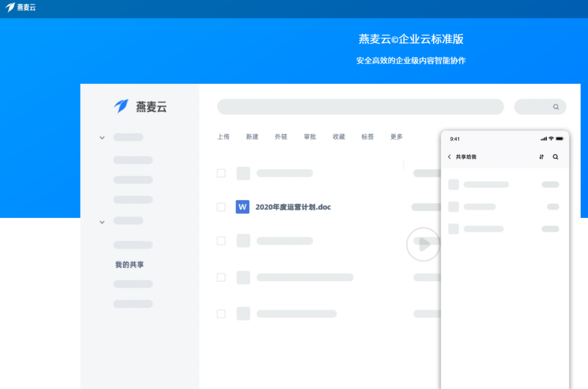This screenshot has width=588, height=389.
Task: Tap the sort icon in the mobile 共享给我 panel
Action: coord(541,156)
